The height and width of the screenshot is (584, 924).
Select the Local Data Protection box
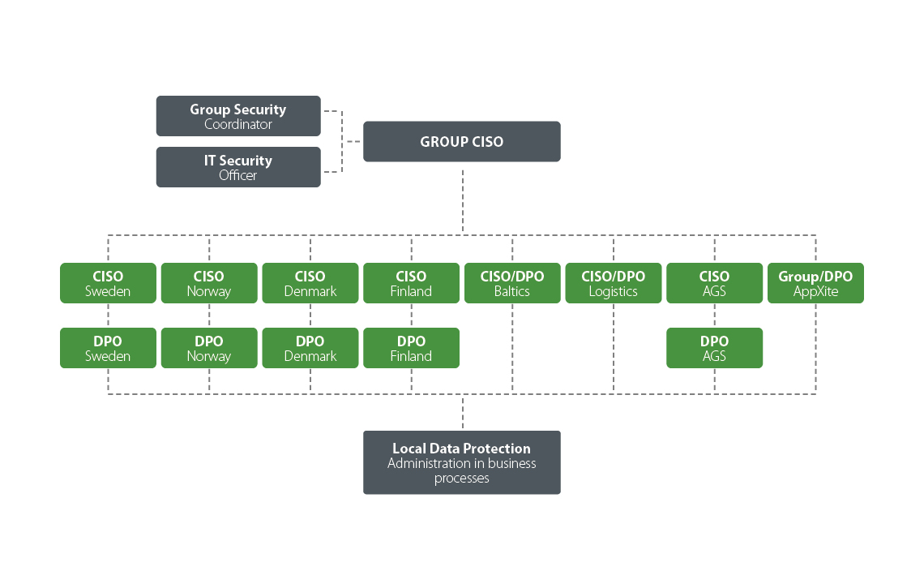click(x=461, y=462)
